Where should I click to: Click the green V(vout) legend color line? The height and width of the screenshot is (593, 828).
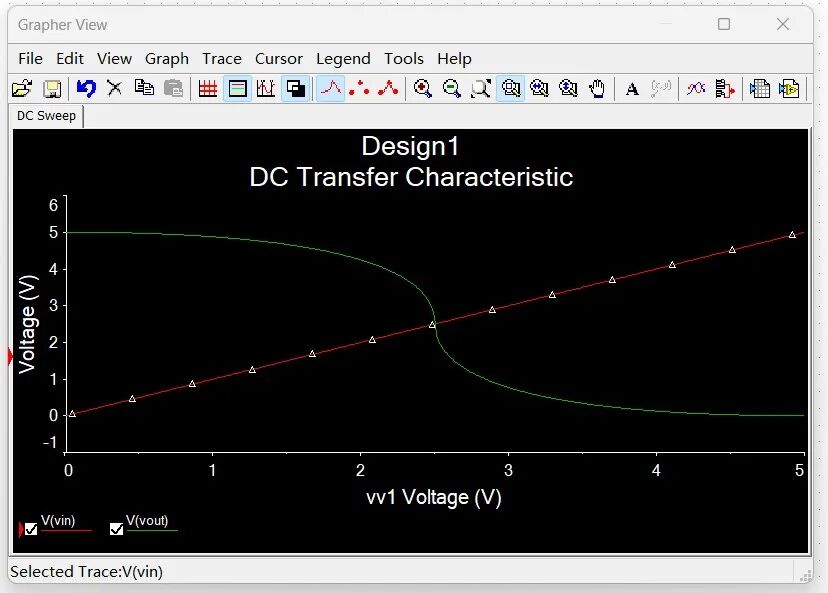pos(153,530)
